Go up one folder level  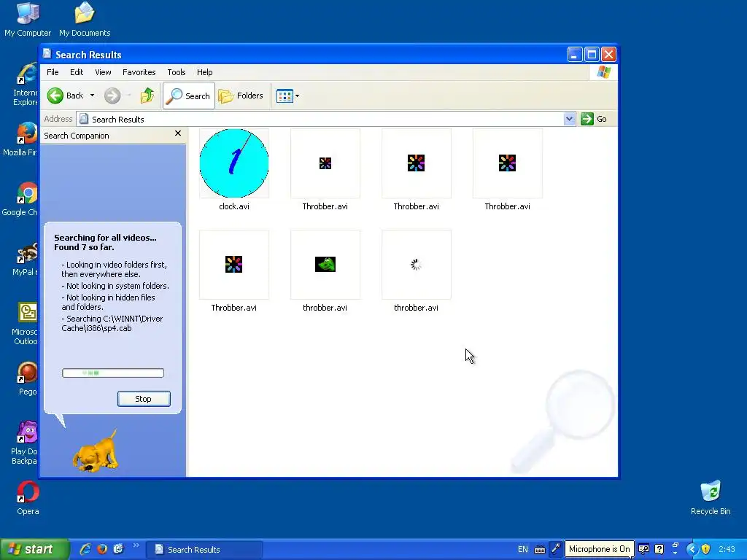(147, 96)
